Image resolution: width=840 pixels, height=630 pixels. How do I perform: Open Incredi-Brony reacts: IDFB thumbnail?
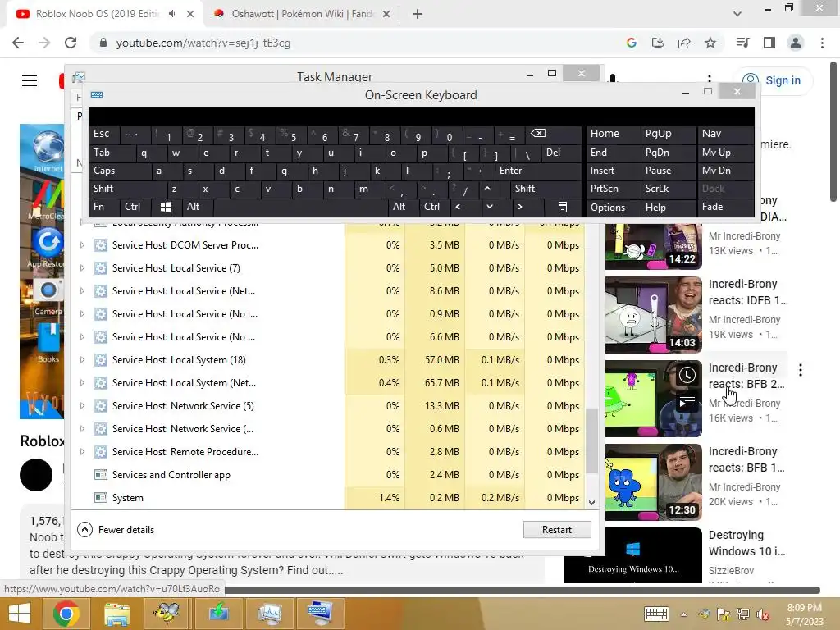click(x=654, y=315)
